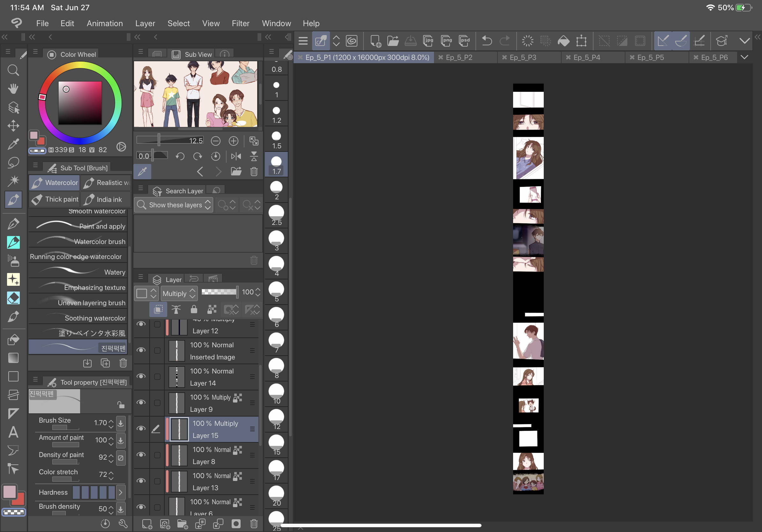Flip Sub View image horizontally
The image size is (762, 532).
236,156
